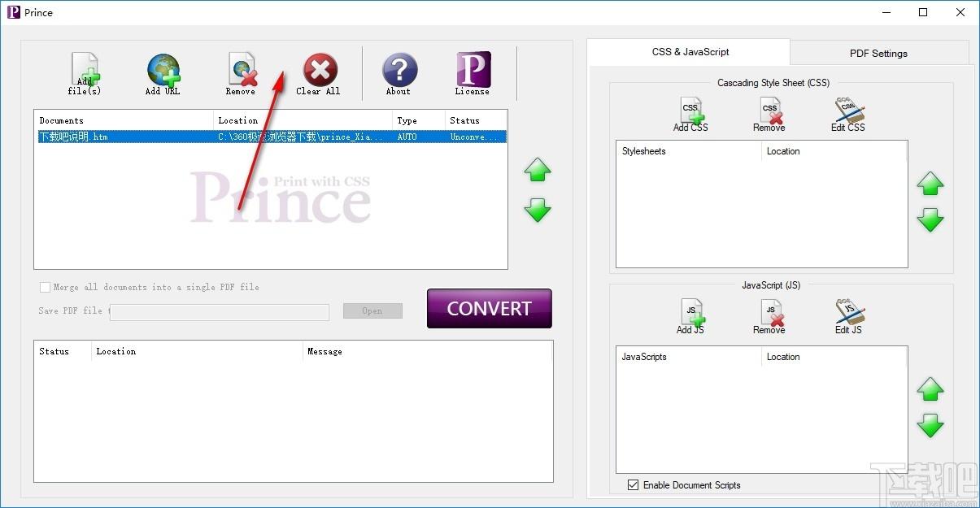
Task: Add a CSS stylesheet
Action: [x=690, y=115]
